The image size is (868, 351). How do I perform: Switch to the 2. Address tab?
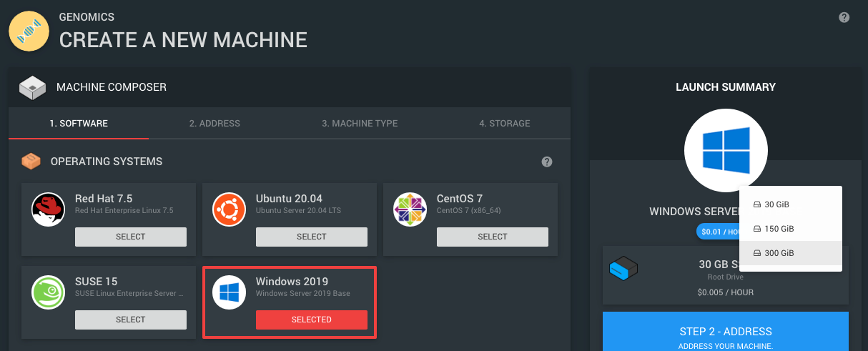point(214,123)
